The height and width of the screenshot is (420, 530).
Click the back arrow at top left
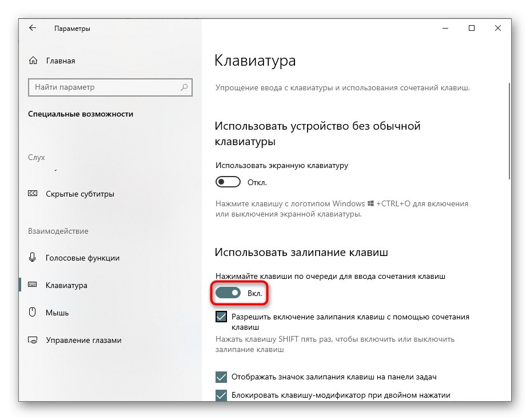click(33, 27)
